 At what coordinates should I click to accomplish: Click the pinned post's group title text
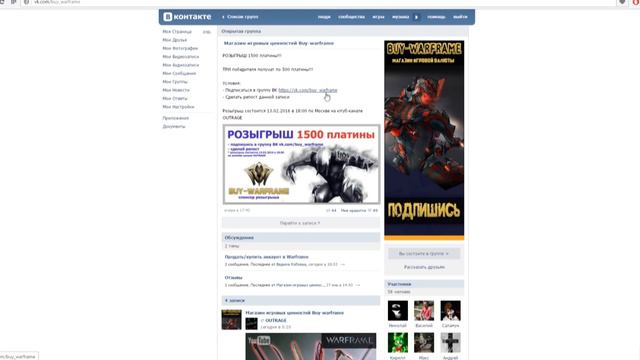click(x=279, y=43)
